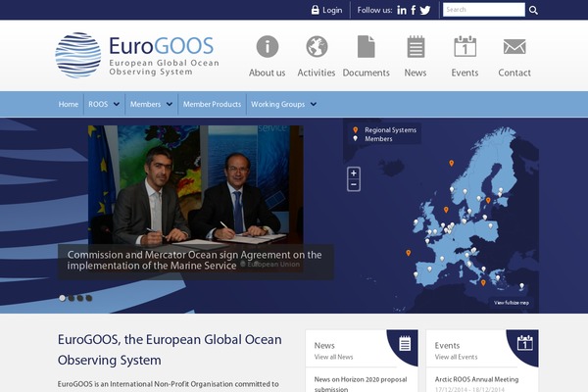The width and height of the screenshot is (588, 392).
Task: Click View all Events link
Action: (456, 357)
